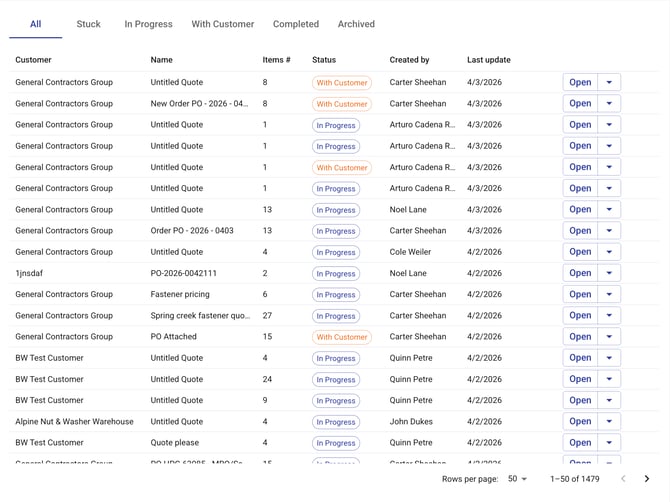Expand actions arrow for Spring creek fastener quote
Viewport: 670px width, 502px height.
[609, 315]
